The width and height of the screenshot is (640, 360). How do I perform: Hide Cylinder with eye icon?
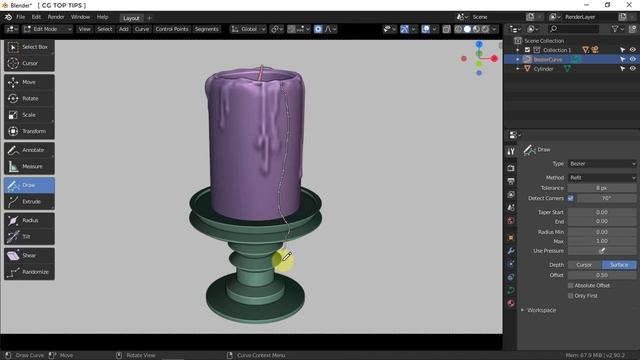pos(633,69)
